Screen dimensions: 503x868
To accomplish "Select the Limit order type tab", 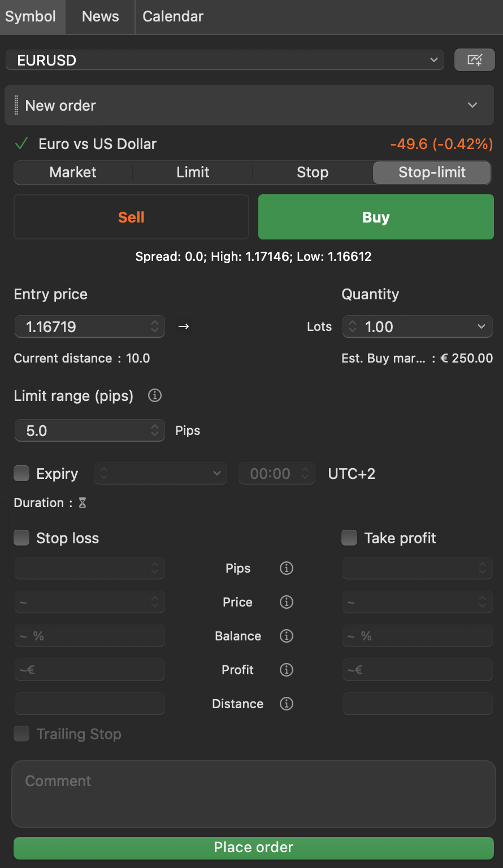I will [x=193, y=172].
